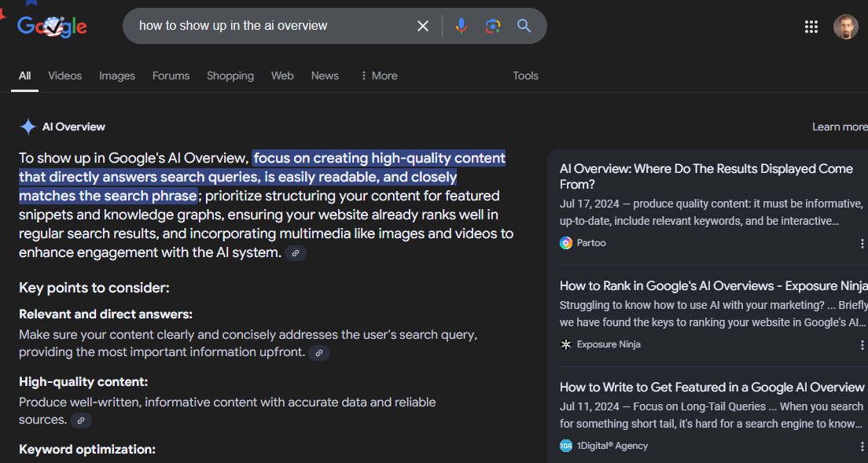Image resolution: width=868 pixels, height=463 pixels.
Task: Open Google Lens image search
Action: pyautogui.click(x=493, y=26)
